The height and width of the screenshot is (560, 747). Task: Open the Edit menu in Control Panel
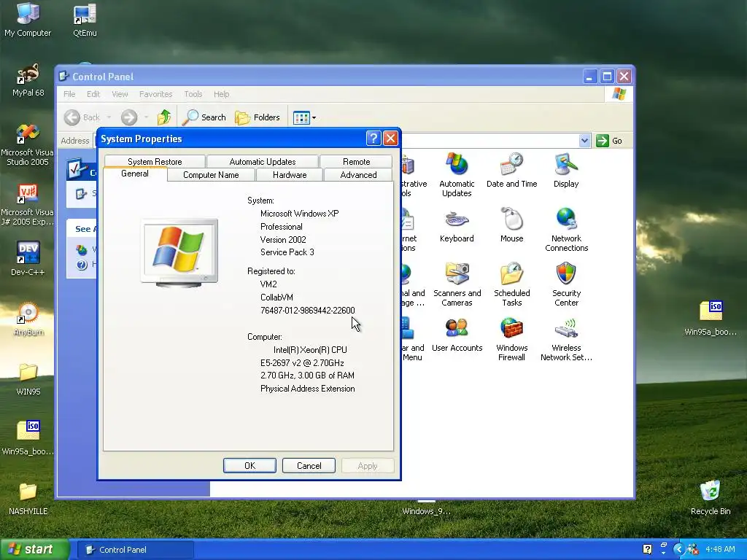[x=93, y=94]
